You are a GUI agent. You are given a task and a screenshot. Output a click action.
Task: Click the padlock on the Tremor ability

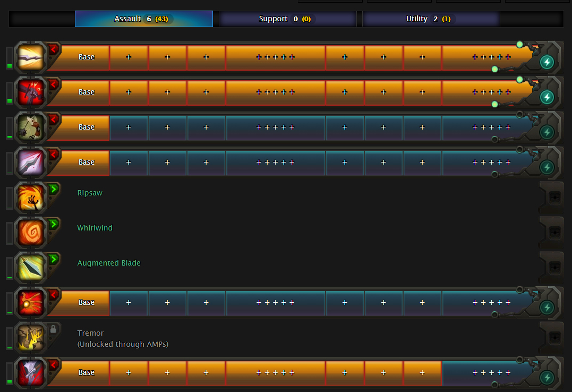[53, 329]
